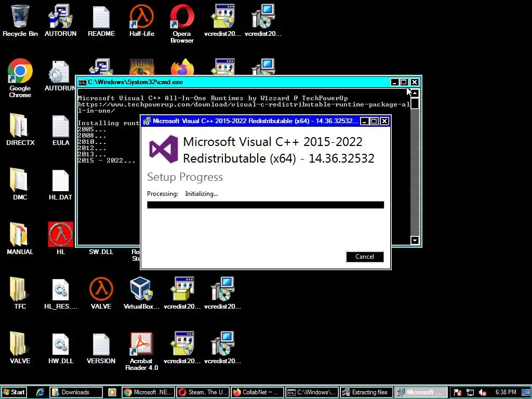
Task: Open the README text file icon
Action: (101, 20)
